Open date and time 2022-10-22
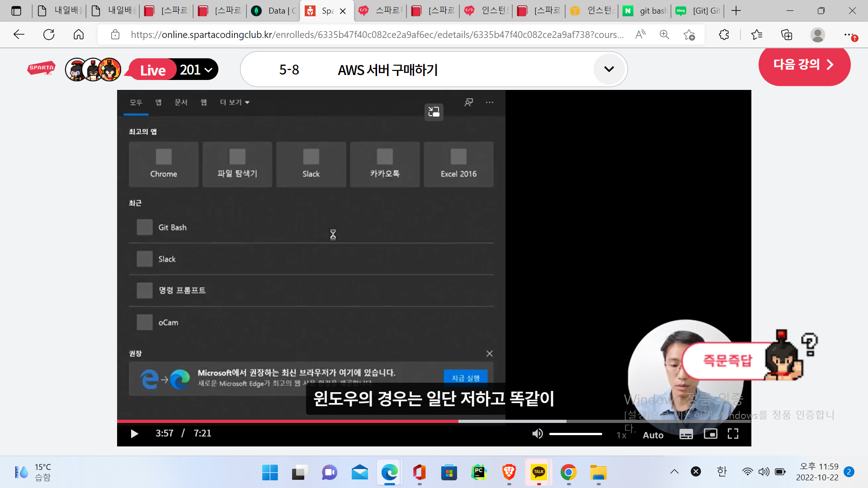The height and width of the screenshot is (488, 868). click(x=817, y=472)
